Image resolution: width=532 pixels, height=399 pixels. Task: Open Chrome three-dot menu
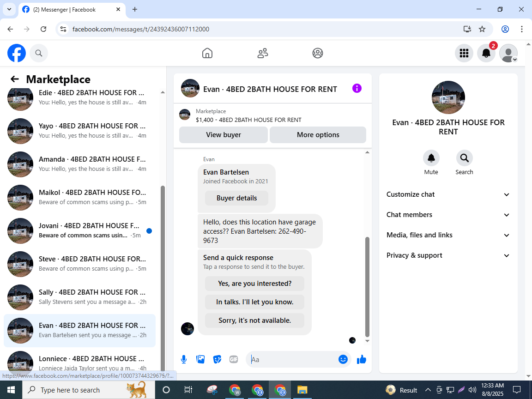pyautogui.click(x=522, y=29)
